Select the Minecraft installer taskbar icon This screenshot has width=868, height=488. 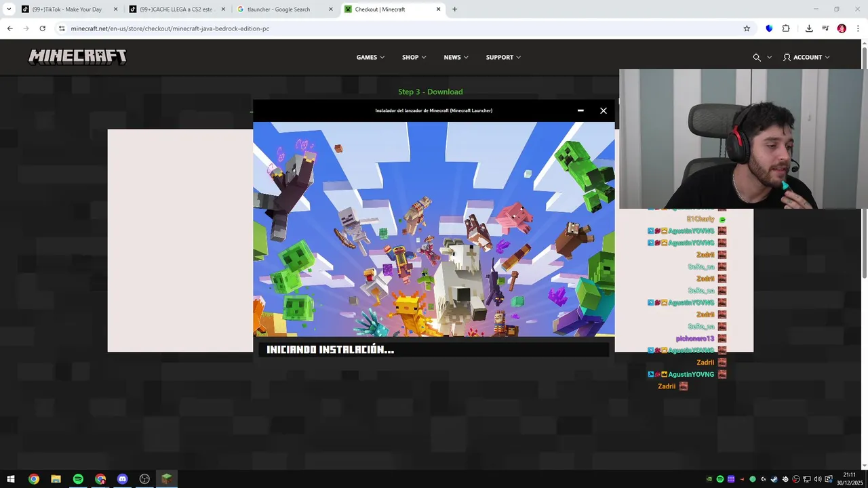tap(166, 479)
